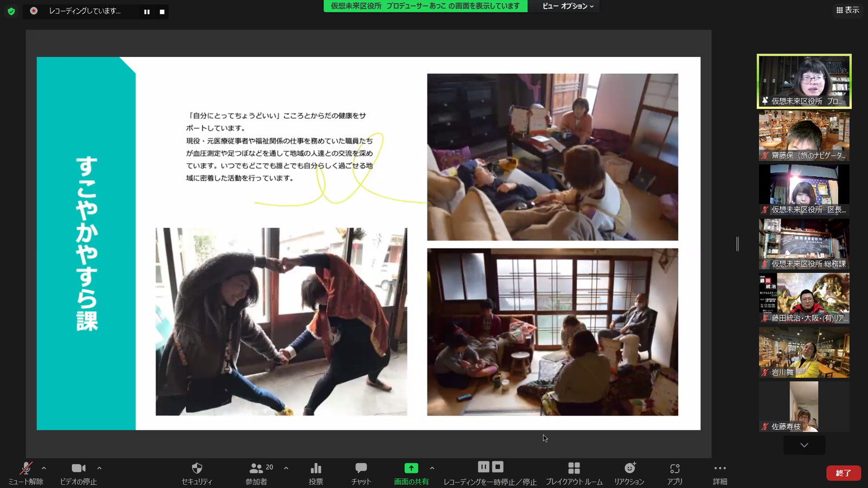Stop the video camera

(x=79, y=468)
